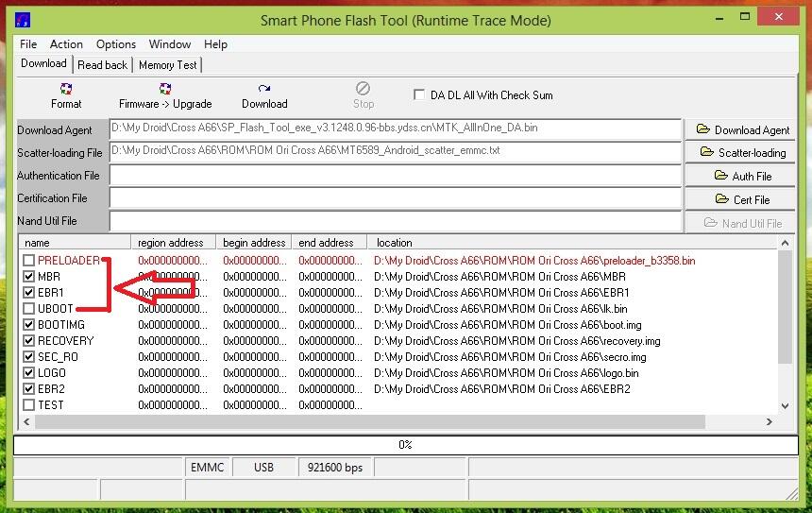The width and height of the screenshot is (812, 513).
Task: Switch to the Memory Test tab
Action: pyautogui.click(x=167, y=65)
